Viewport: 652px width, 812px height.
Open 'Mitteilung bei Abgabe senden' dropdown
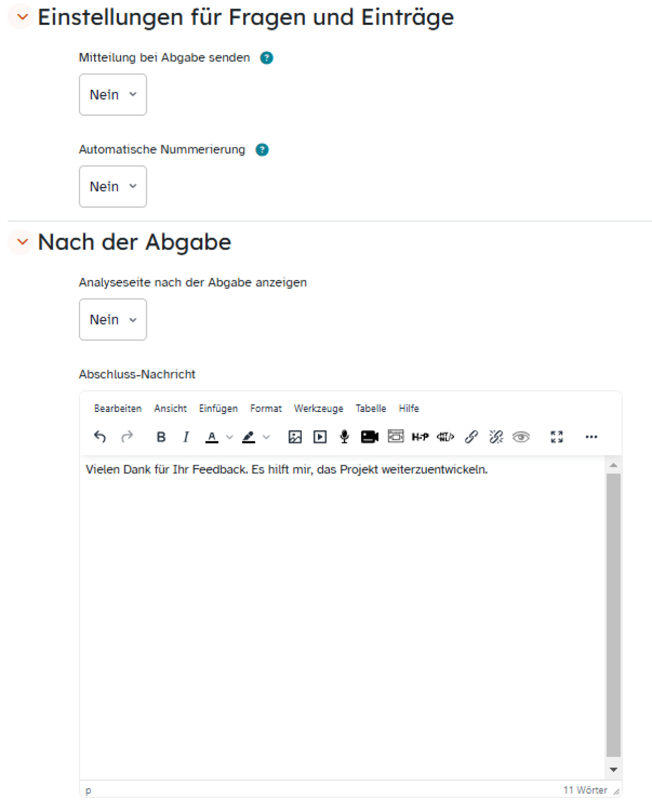(x=113, y=95)
